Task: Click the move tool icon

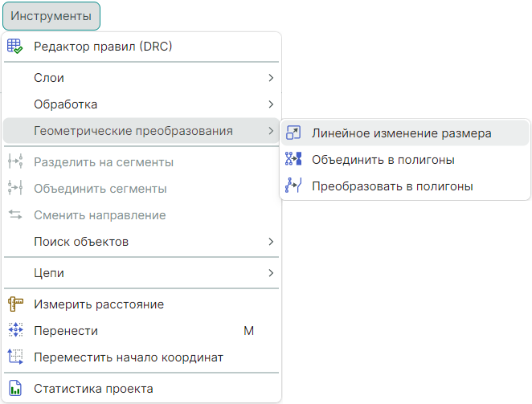Action: coord(15,331)
